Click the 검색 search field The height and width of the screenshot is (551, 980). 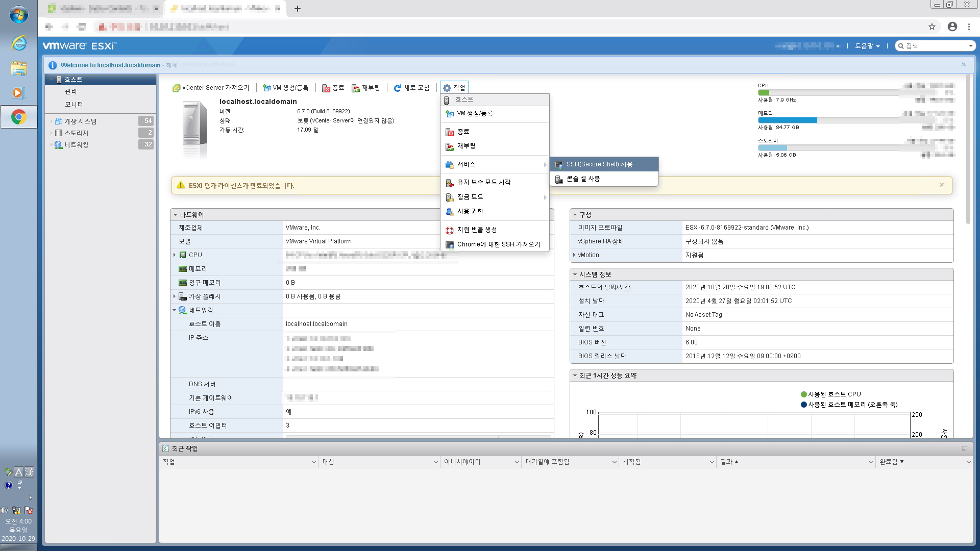click(936, 46)
